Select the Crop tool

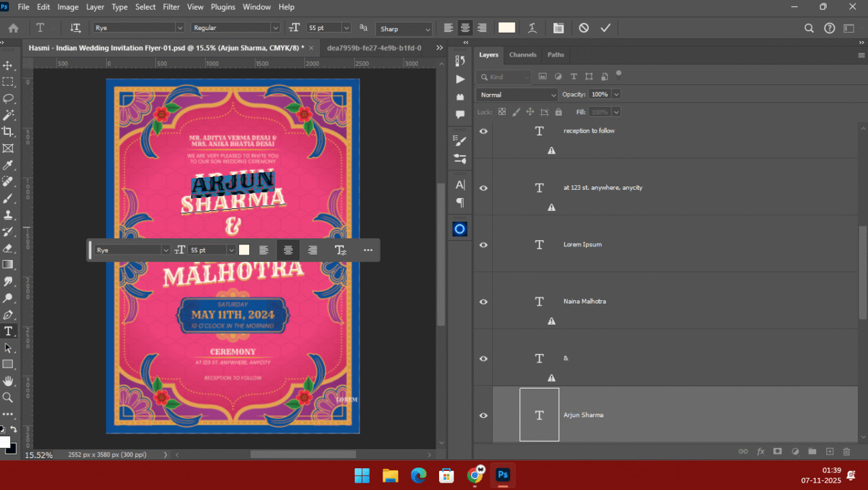click(x=8, y=131)
